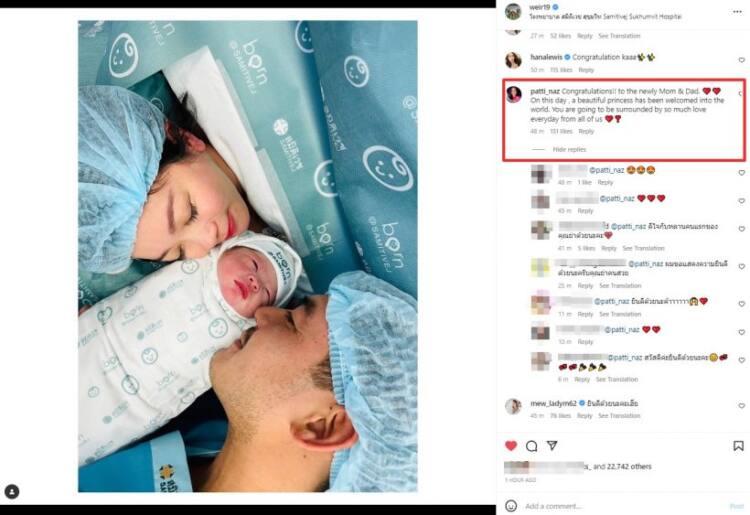The height and width of the screenshot is (515, 750).
Task: Unlike the post with the red heart
Action: (511, 446)
